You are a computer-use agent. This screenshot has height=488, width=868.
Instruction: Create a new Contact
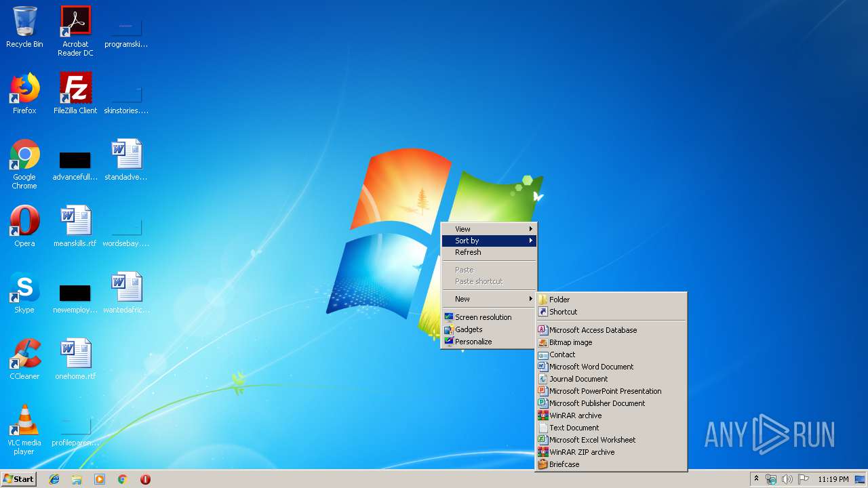611,354
